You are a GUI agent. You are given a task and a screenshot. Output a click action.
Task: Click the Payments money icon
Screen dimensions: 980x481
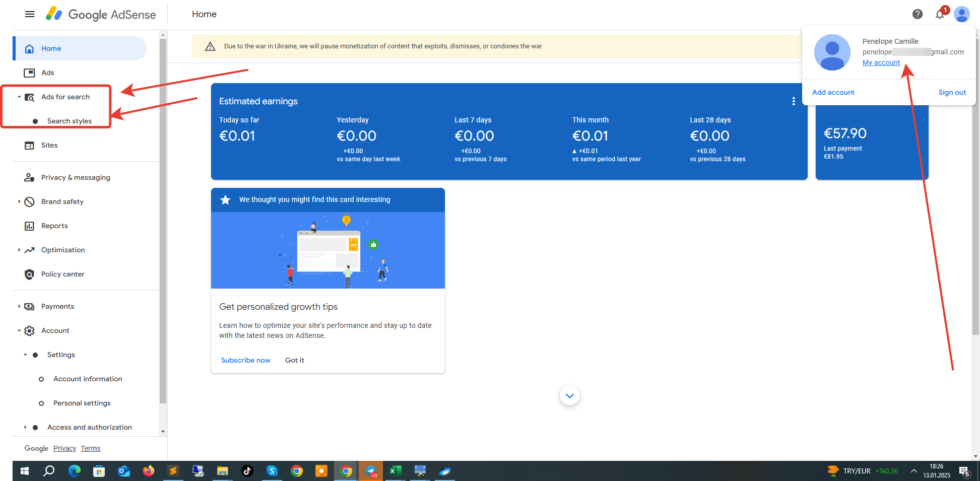pyautogui.click(x=29, y=306)
